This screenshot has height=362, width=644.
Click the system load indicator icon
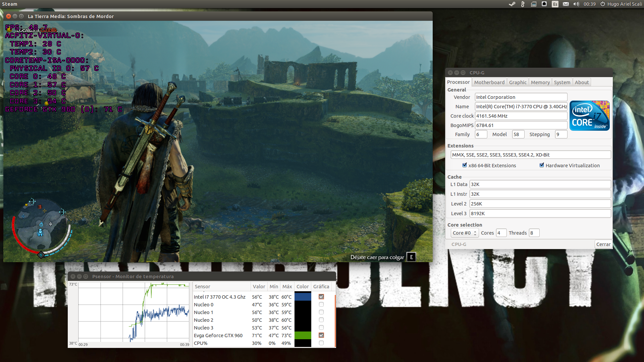click(534, 4)
